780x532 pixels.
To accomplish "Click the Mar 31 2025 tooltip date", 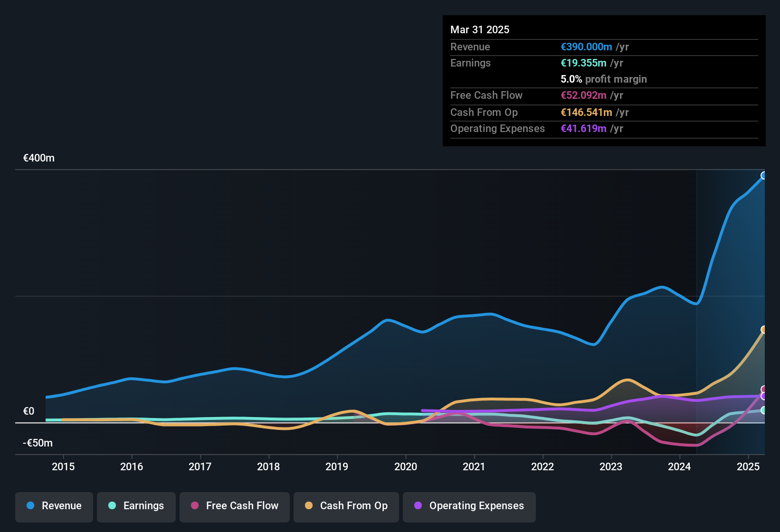I will click(480, 29).
